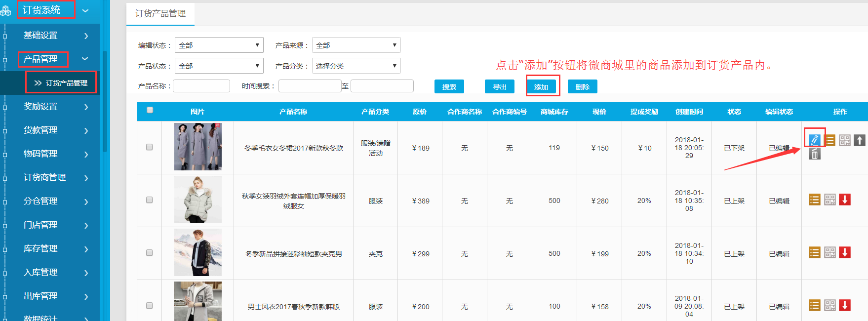Select the 订货产品管理 tab
This screenshot has width=868, height=321.
click(x=160, y=14)
